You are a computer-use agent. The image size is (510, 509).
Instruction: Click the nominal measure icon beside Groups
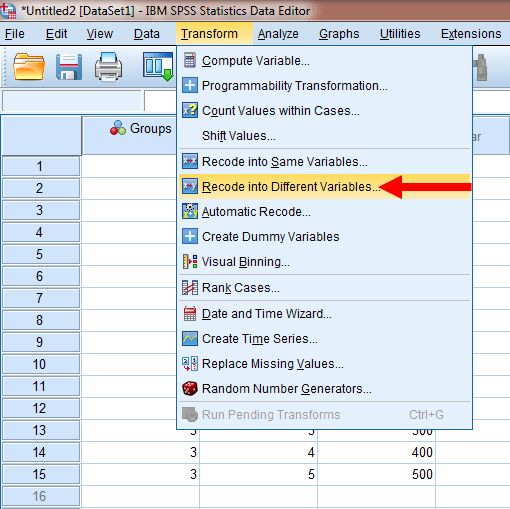[x=118, y=128]
